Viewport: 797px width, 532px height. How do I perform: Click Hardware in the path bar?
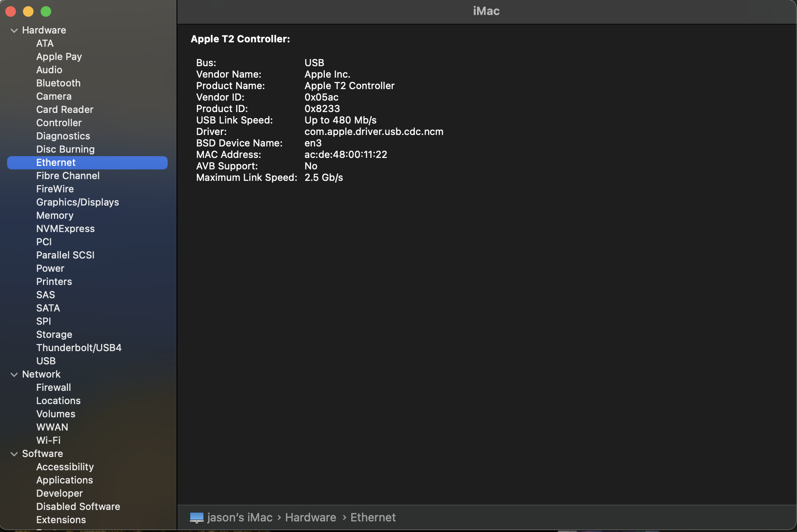point(311,517)
